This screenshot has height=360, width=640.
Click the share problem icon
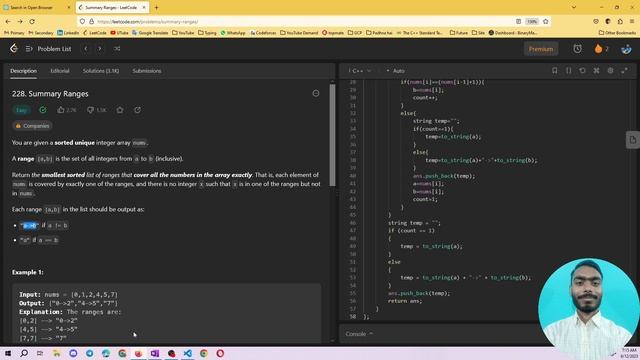(x=138, y=110)
